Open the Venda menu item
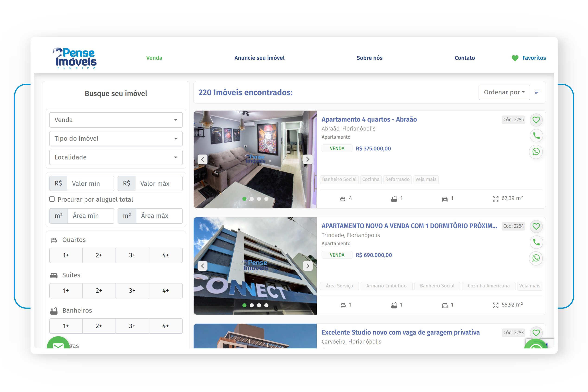The image size is (588, 392). 154,58
